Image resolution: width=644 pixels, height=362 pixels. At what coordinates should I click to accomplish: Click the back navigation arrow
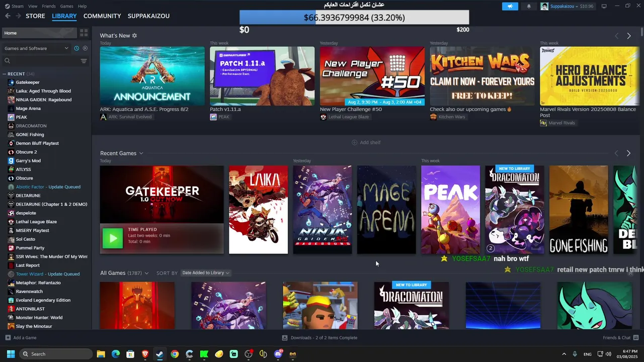click(x=8, y=16)
